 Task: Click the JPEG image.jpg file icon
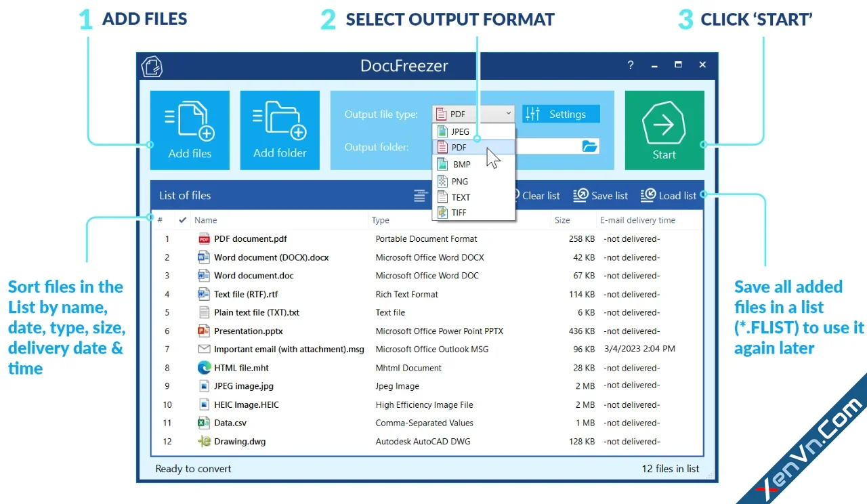click(204, 386)
